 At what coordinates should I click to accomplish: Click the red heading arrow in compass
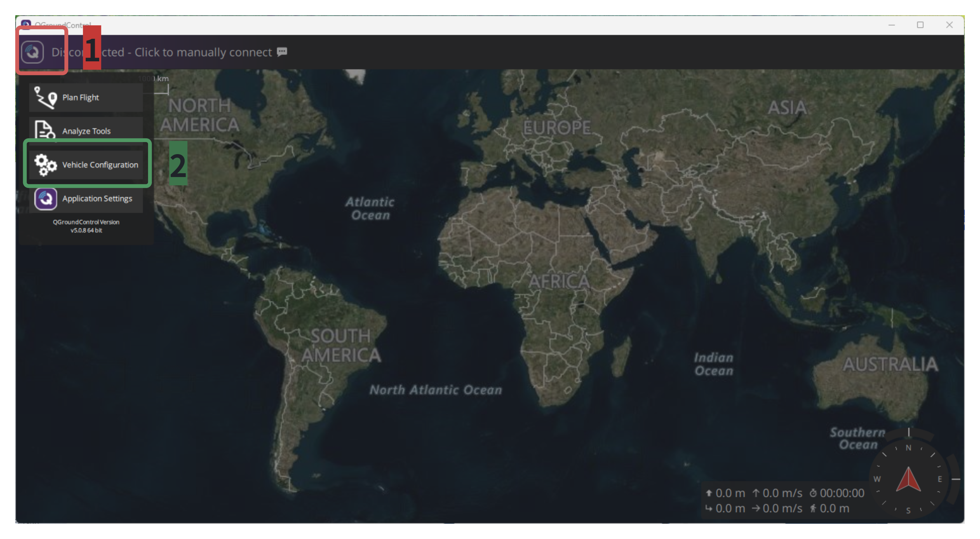coord(908,479)
